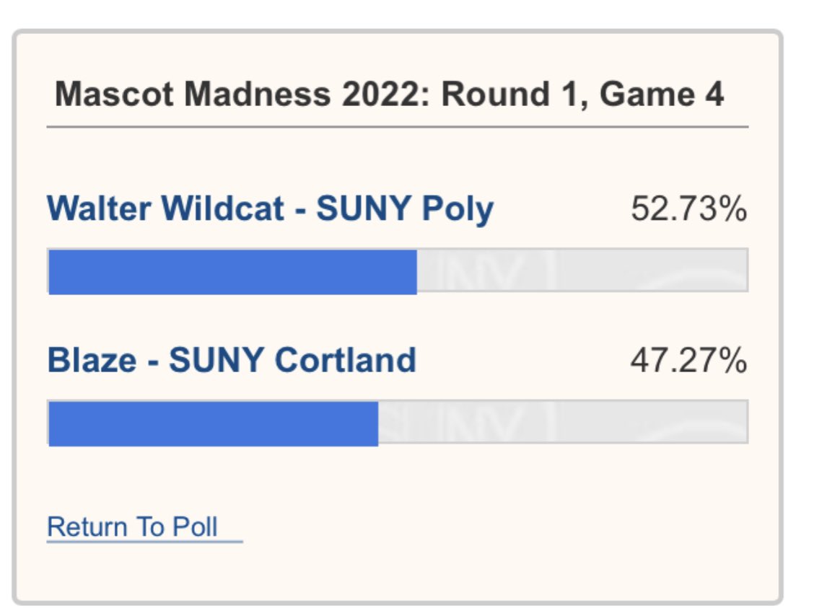Screen dimensions: 840x616
Task: Click the horizontal divider under the poll title
Action: click(x=398, y=128)
